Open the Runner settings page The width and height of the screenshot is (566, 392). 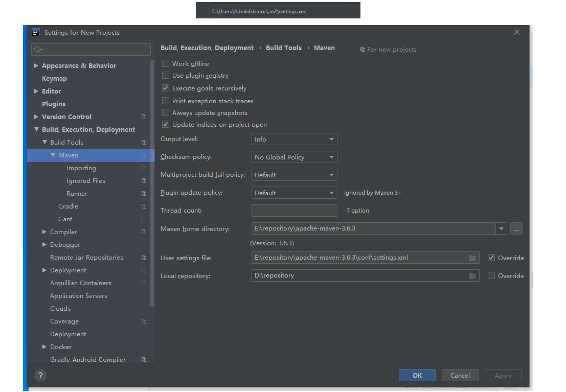[77, 194]
